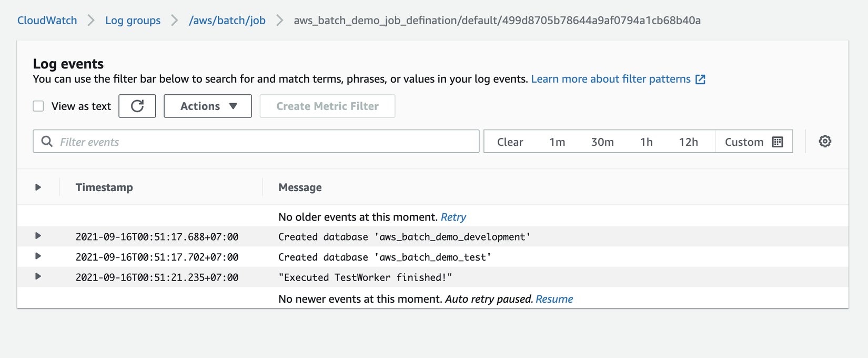Click the Retry link for older events
The width and height of the screenshot is (868, 358).
click(453, 217)
